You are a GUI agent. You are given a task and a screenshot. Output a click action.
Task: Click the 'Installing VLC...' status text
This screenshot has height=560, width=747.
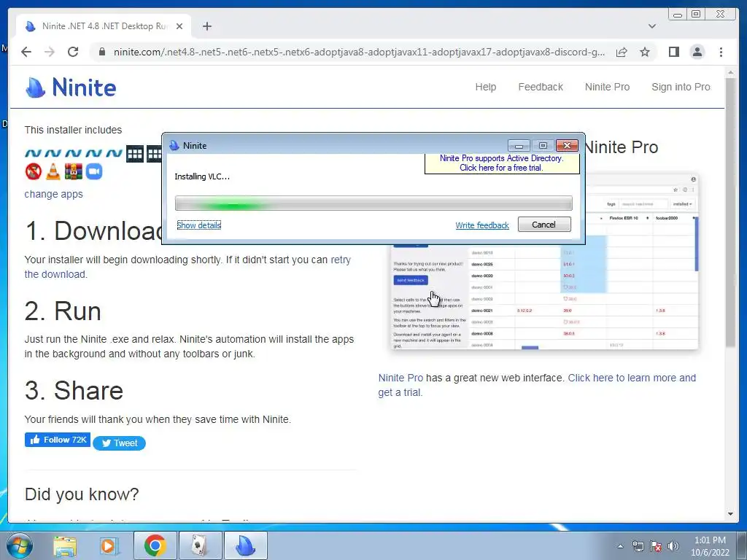pos(202,176)
